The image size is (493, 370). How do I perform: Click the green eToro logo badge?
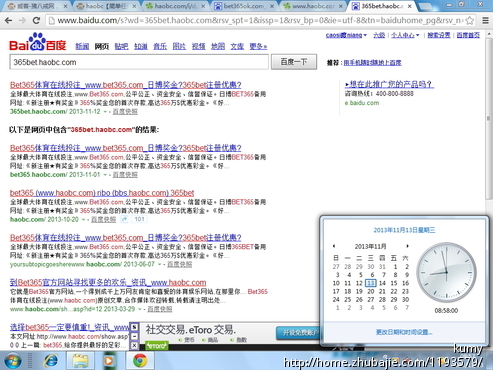[156, 346]
